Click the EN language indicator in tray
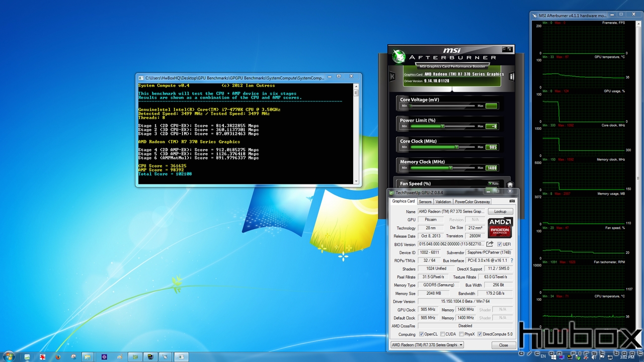This screenshot has width=644, height=362. (x=543, y=356)
